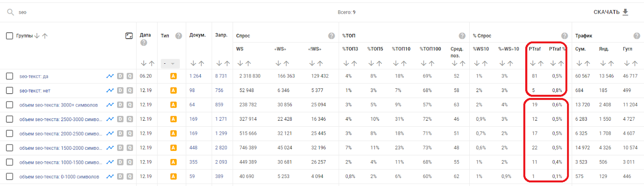Toggle the select-all Группы checkbox
644x186 pixels.
click(x=10, y=36)
